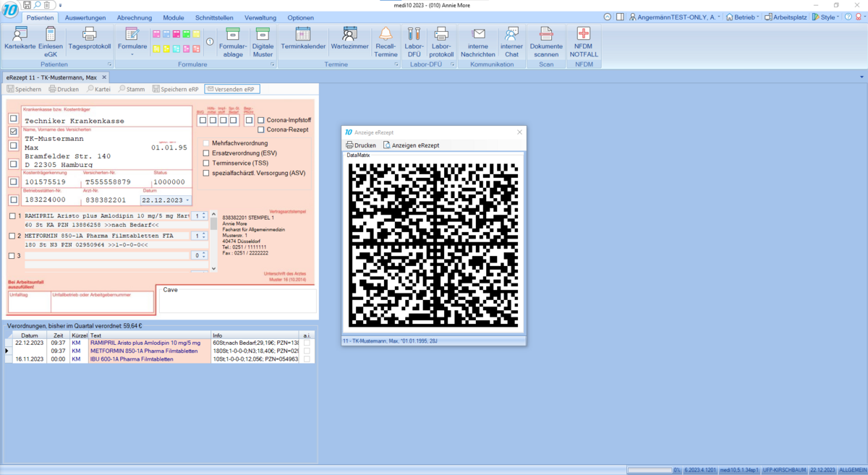Click Anzeigen eRezept in the dialog
868x475 pixels.
[411, 145]
